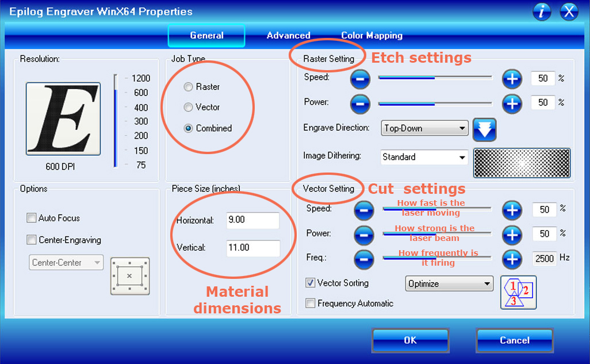Enable Auto Focus
This screenshot has height=364, width=590.
pyautogui.click(x=32, y=219)
